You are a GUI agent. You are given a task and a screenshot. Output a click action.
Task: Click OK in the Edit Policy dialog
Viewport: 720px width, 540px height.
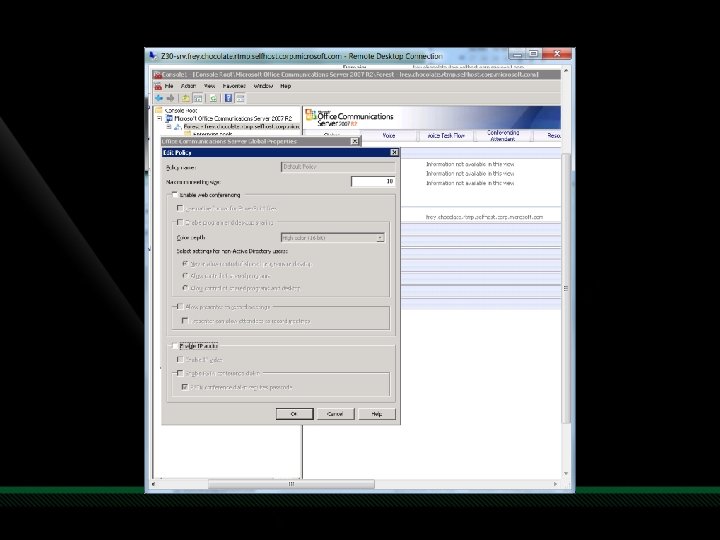tap(294, 414)
